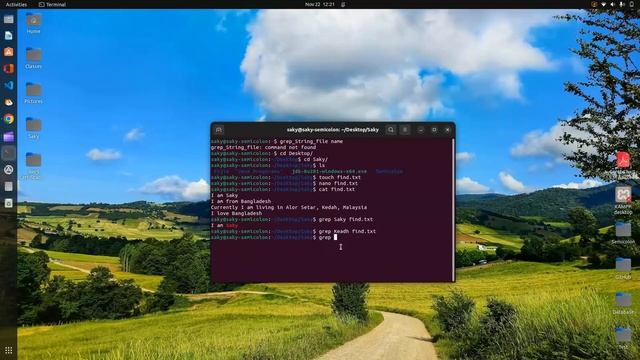640x360 pixels.
Task: Click the 'I am from Bangladesh' line
Action: point(241,201)
